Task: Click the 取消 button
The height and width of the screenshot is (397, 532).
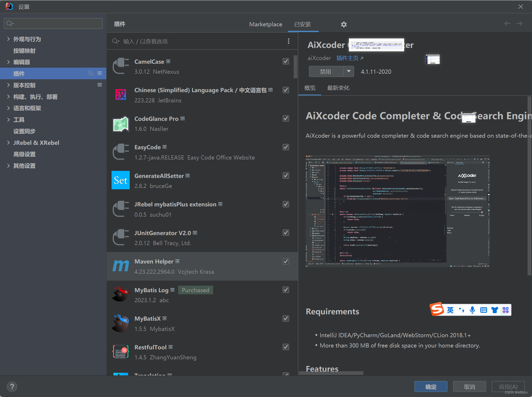Action: (x=469, y=386)
